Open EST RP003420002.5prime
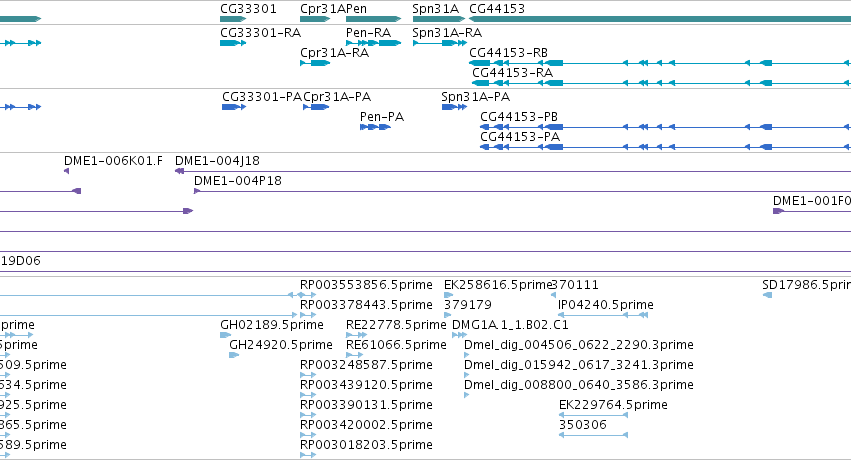 [x=366, y=425]
